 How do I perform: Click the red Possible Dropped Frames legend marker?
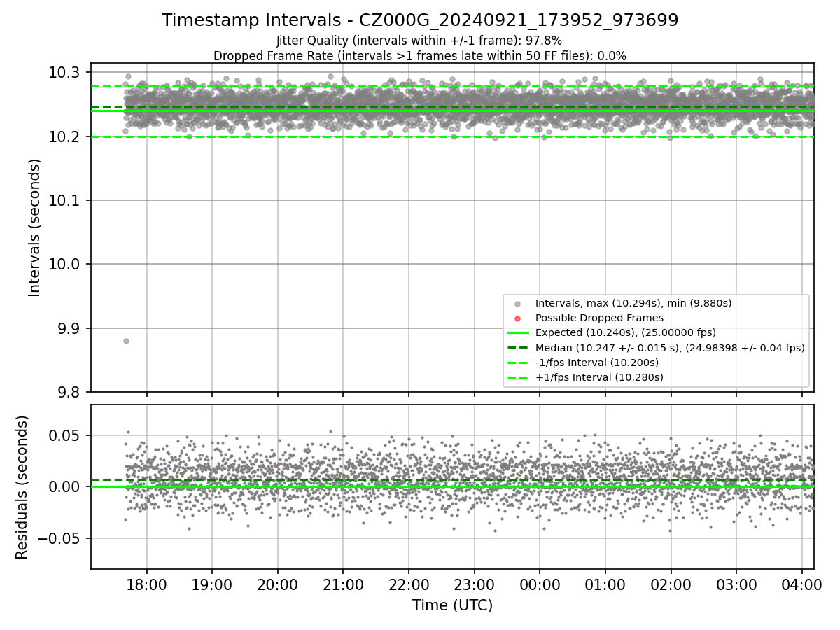point(517,318)
